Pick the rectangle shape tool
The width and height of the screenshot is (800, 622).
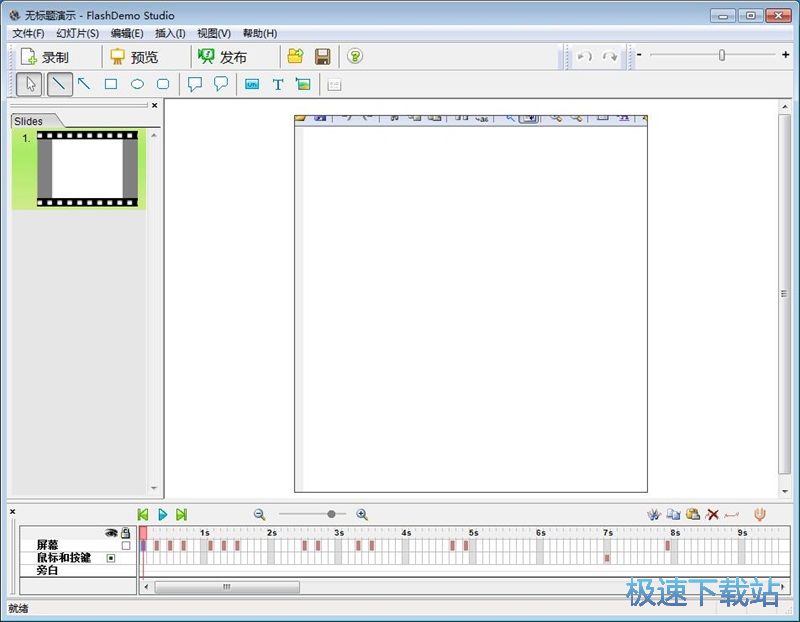[111, 85]
